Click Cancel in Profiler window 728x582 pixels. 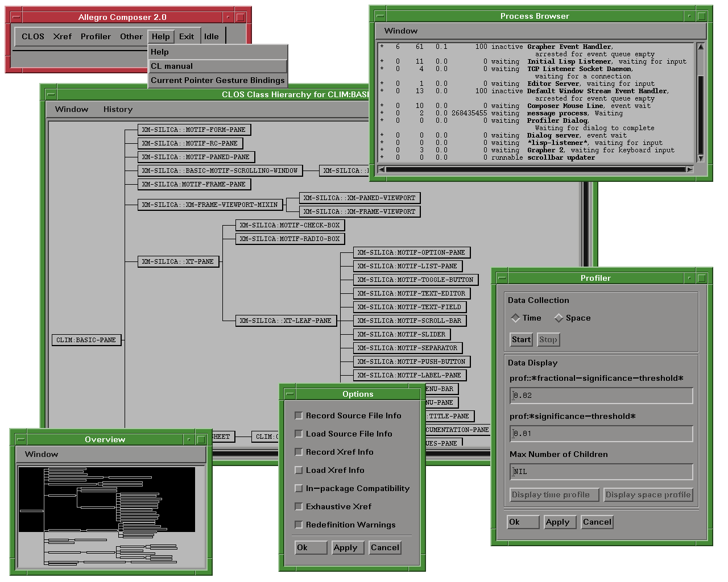click(x=597, y=522)
